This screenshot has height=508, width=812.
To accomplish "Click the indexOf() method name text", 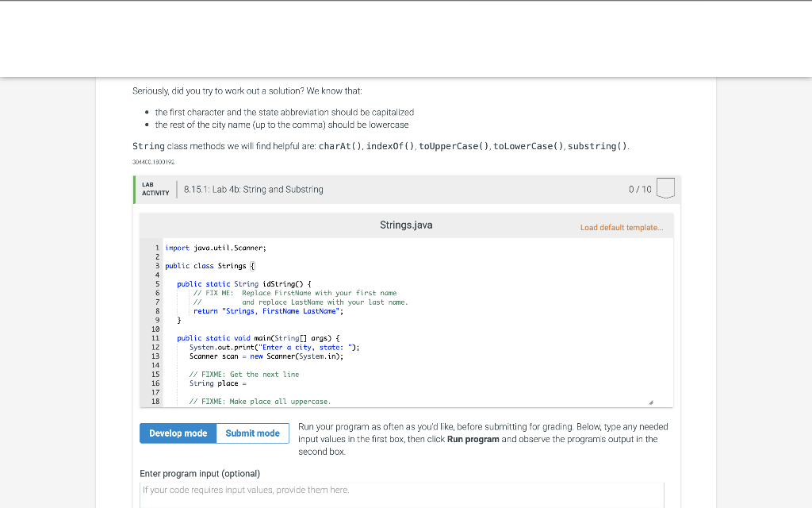I will [x=390, y=146].
